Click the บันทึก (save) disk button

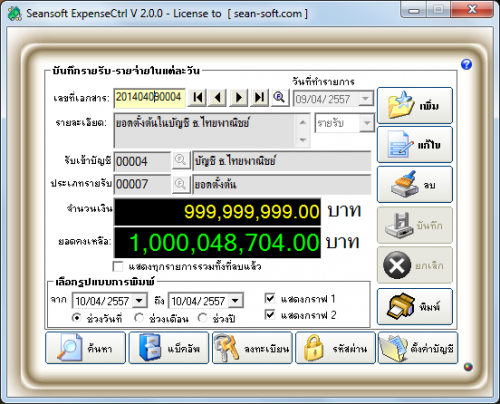click(x=415, y=225)
